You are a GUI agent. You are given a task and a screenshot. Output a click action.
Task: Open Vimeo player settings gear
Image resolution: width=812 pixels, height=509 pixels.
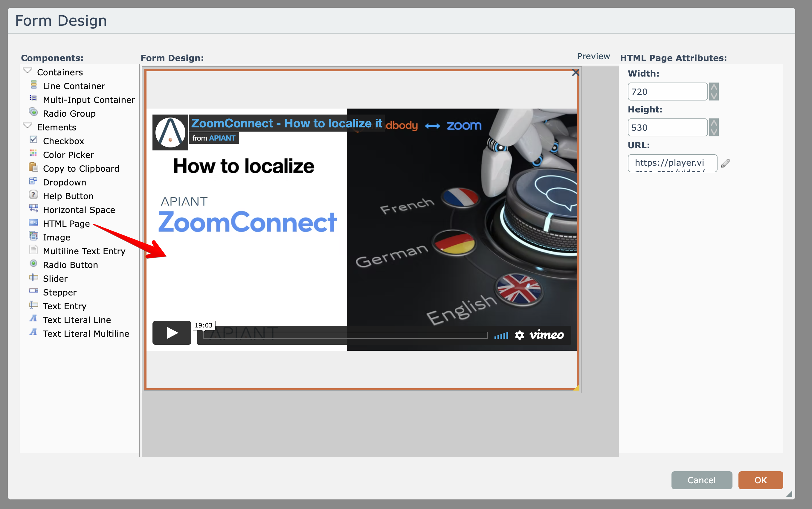pyautogui.click(x=520, y=335)
